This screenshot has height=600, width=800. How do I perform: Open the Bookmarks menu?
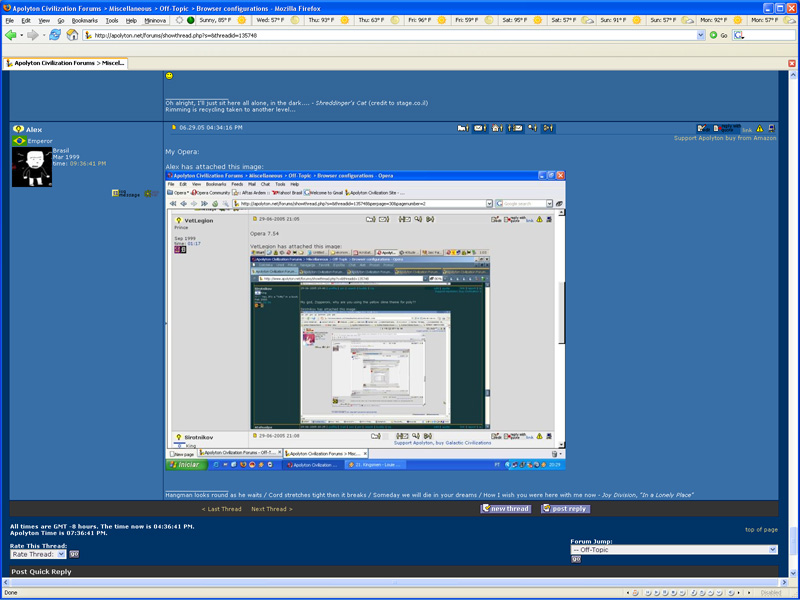tap(85, 20)
